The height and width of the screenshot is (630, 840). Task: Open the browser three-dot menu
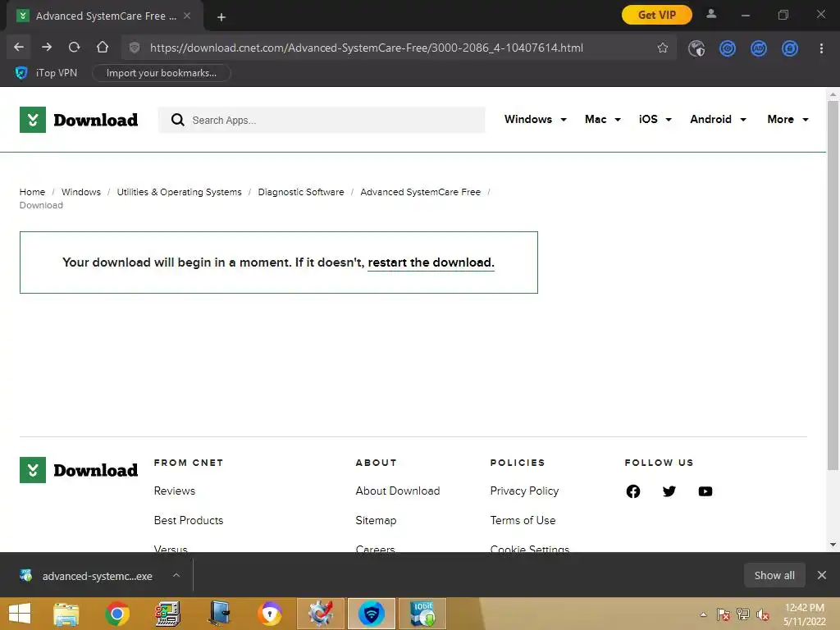pyautogui.click(x=821, y=48)
